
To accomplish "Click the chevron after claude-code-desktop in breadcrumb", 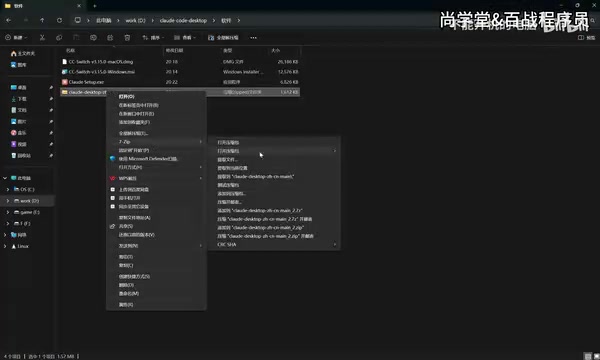I will point(214,20).
